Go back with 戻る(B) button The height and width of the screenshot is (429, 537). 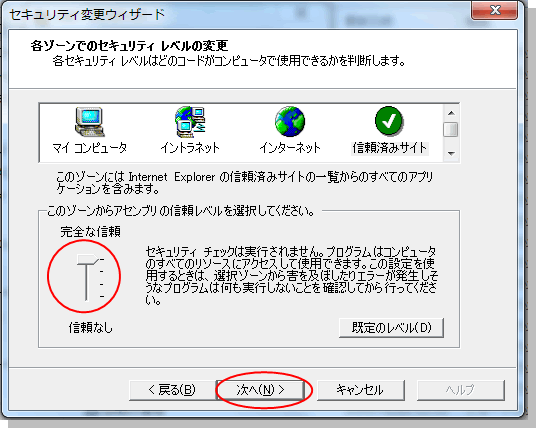coord(172,390)
